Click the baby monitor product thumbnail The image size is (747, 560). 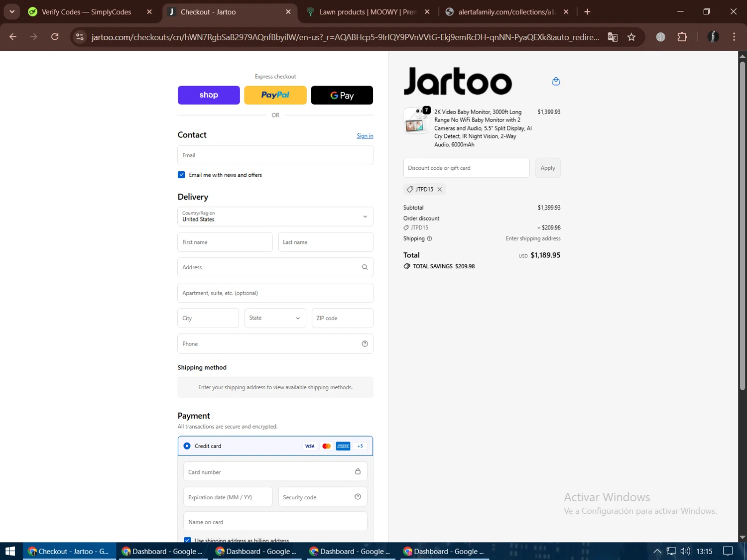[x=416, y=121]
